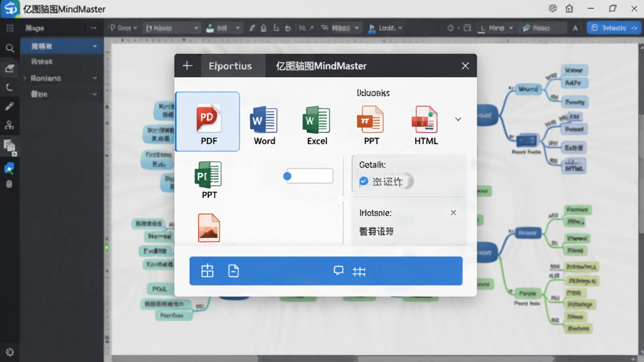The width and height of the screenshot is (644, 362).
Task: Open the underline style dropdown in toolbar
Action: 496,28
